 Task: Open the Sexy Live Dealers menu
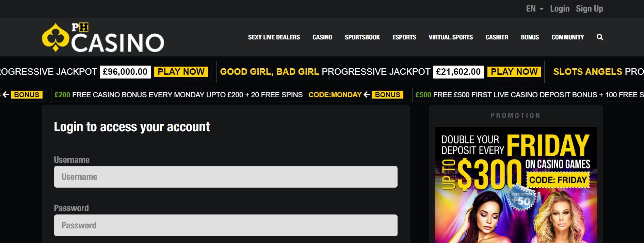click(x=274, y=37)
